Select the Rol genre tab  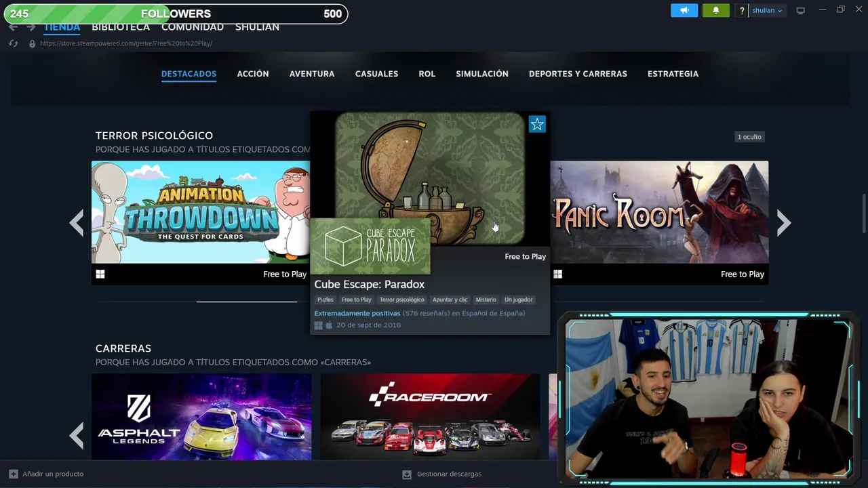[x=427, y=74]
